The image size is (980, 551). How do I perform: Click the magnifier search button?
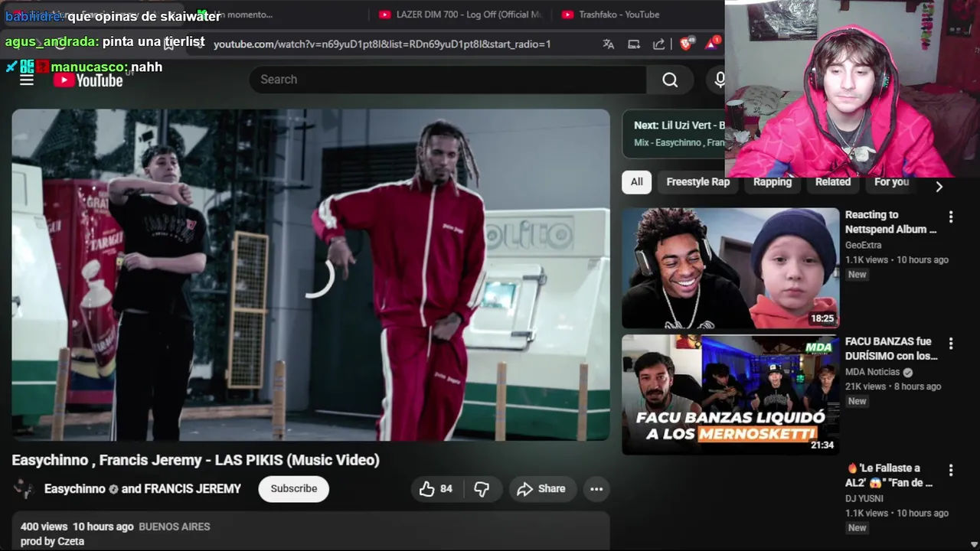pyautogui.click(x=670, y=80)
